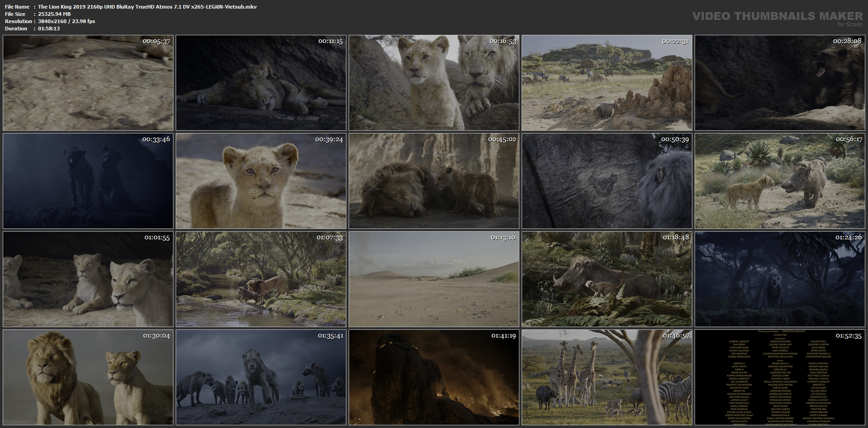
Task: Pick the desert thumbnail at 01:13:10
Action: click(434, 279)
